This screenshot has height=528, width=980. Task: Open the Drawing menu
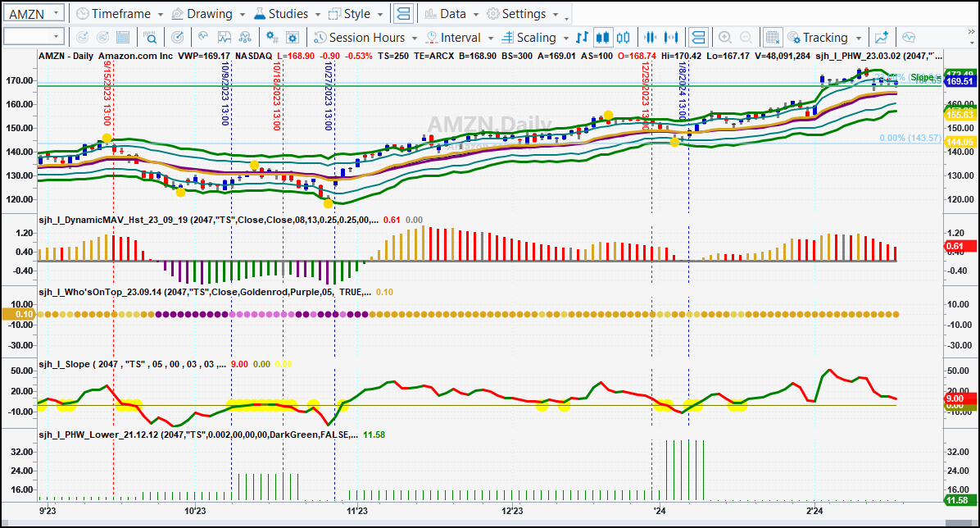click(x=208, y=14)
